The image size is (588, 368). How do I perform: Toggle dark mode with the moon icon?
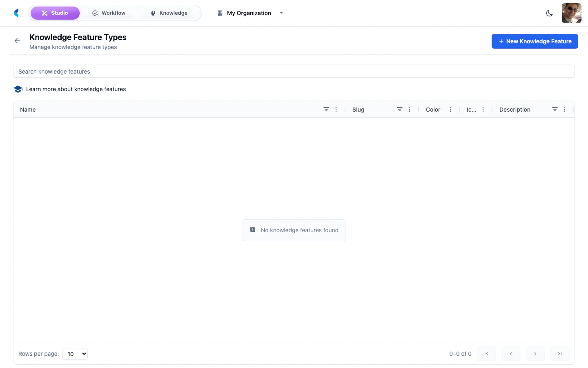(549, 13)
